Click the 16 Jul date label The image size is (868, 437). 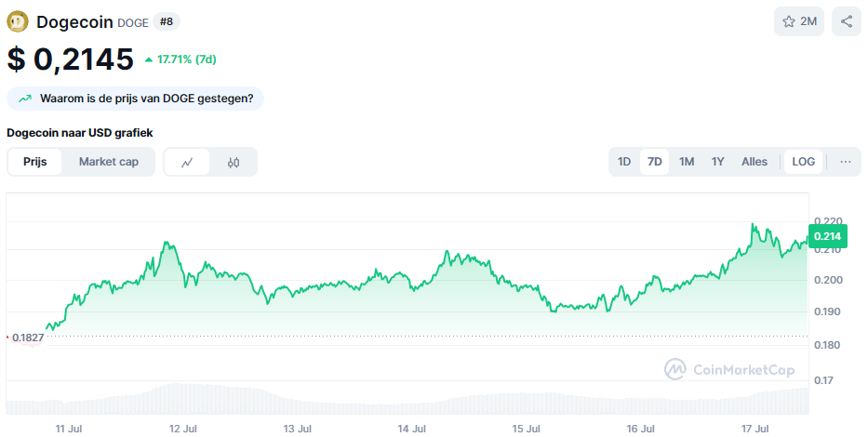640,429
